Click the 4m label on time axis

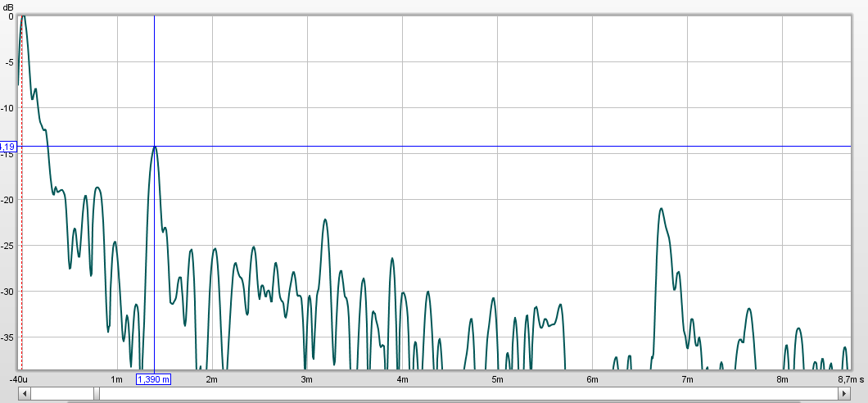tap(402, 379)
